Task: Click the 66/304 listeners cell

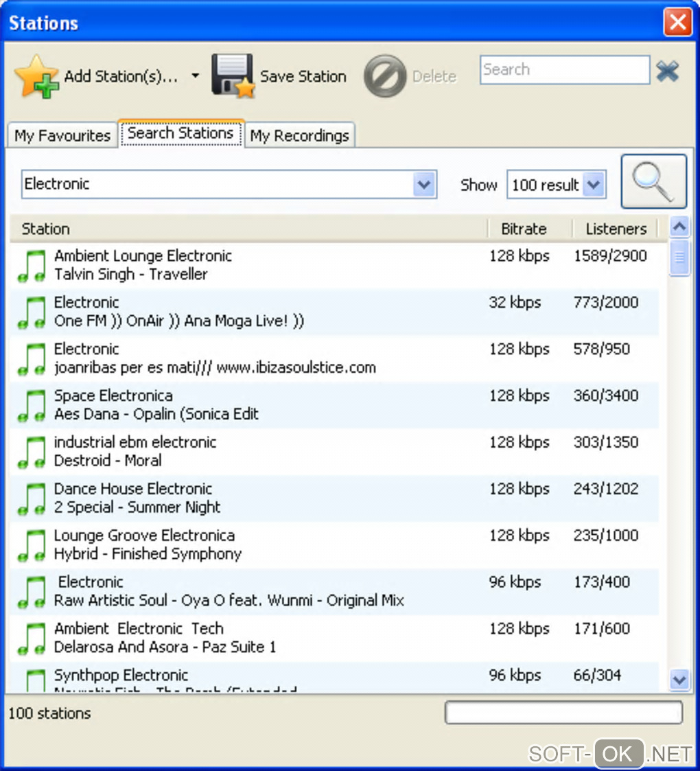Action: (597, 675)
